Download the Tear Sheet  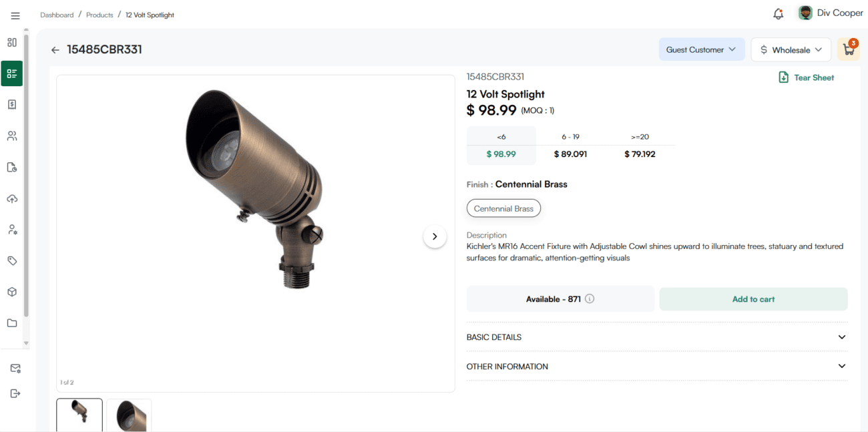(807, 77)
